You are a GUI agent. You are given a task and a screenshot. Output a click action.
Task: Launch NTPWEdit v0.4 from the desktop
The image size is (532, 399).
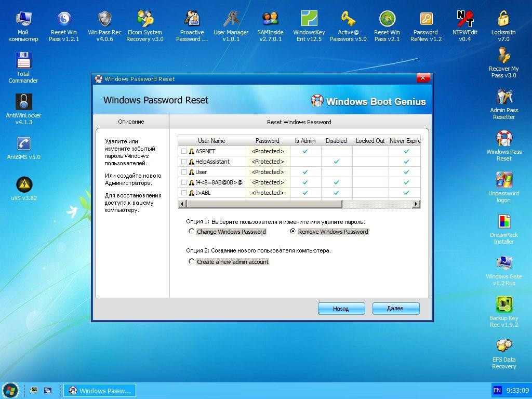[465, 26]
